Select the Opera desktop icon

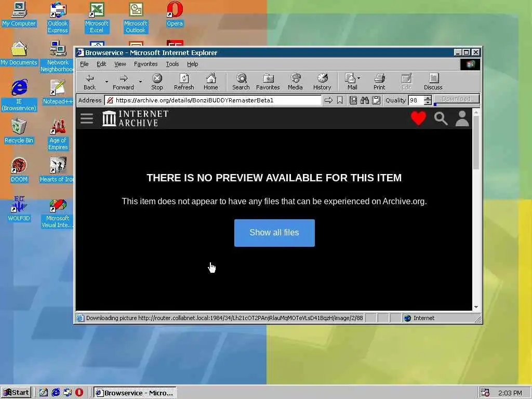175,14
